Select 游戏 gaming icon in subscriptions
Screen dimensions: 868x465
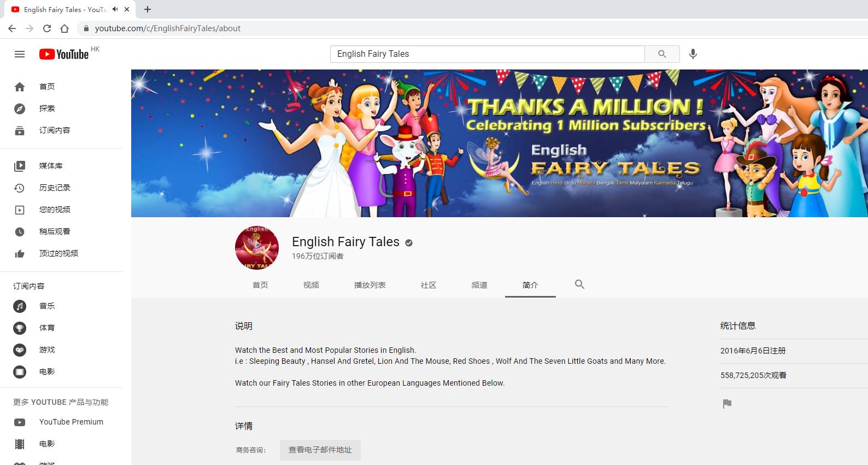pos(20,350)
